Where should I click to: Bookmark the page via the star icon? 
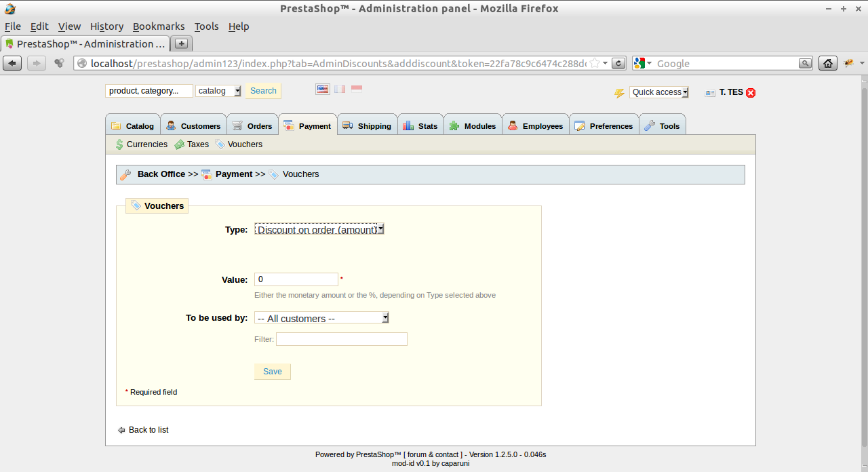(x=594, y=63)
